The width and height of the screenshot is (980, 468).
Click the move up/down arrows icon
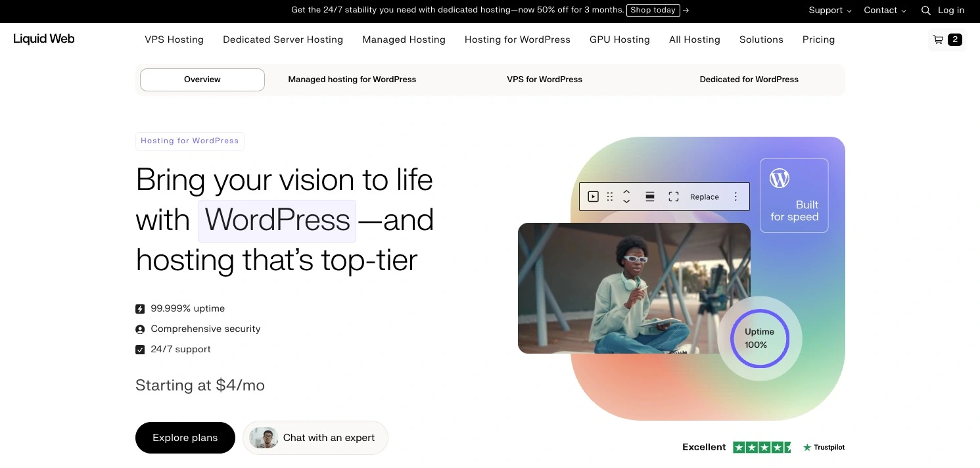click(626, 197)
